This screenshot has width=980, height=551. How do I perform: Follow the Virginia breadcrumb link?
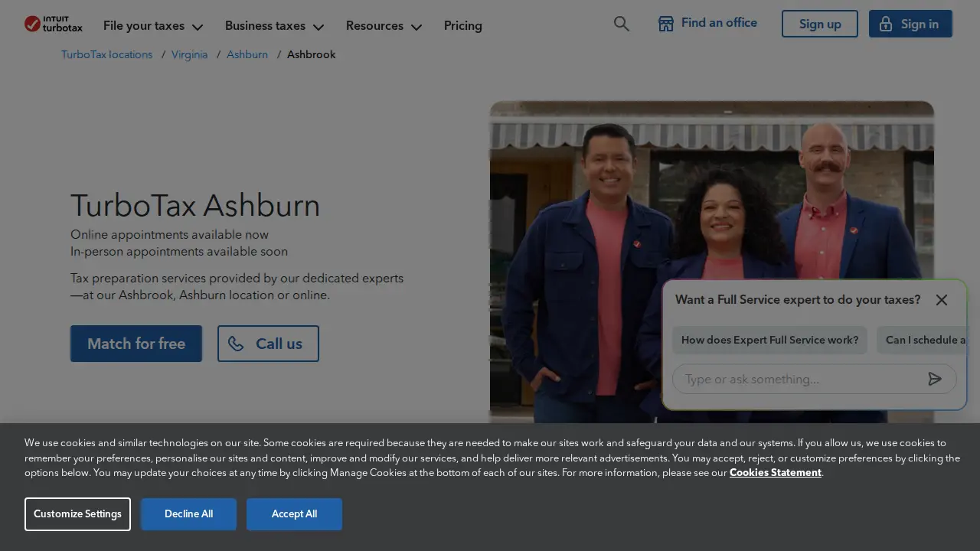(189, 54)
